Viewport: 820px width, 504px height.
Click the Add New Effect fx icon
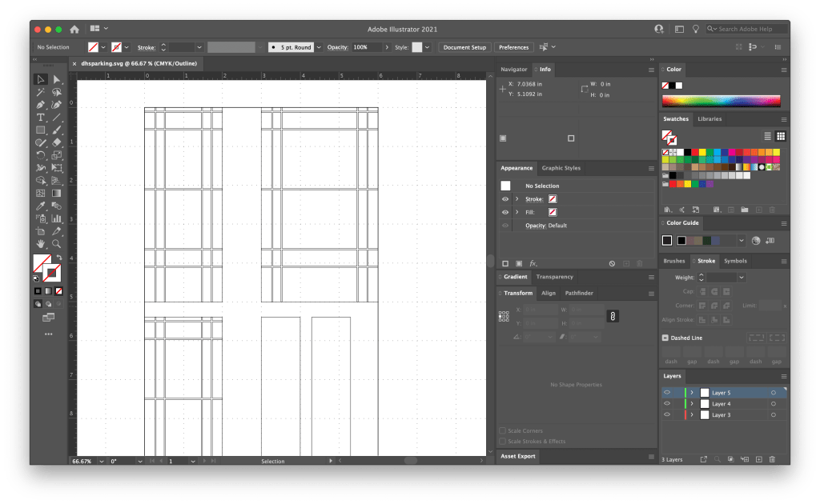[533, 263]
